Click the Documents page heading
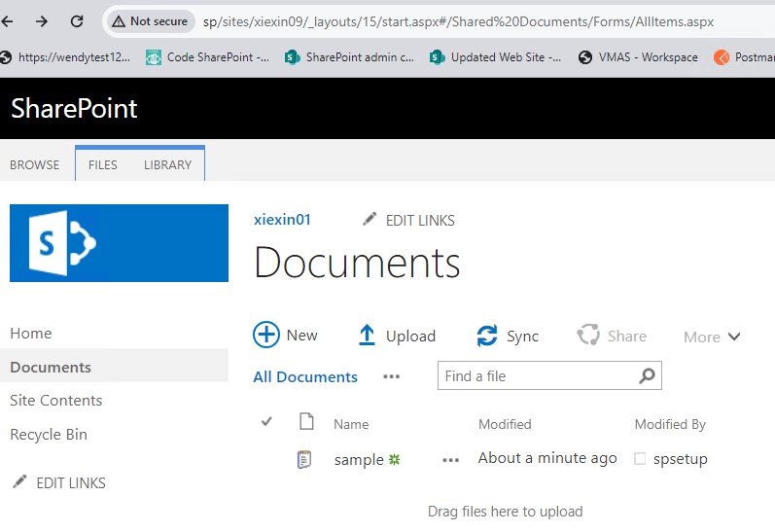Image resolution: width=775 pixels, height=532 pixels. coord(357,263)
